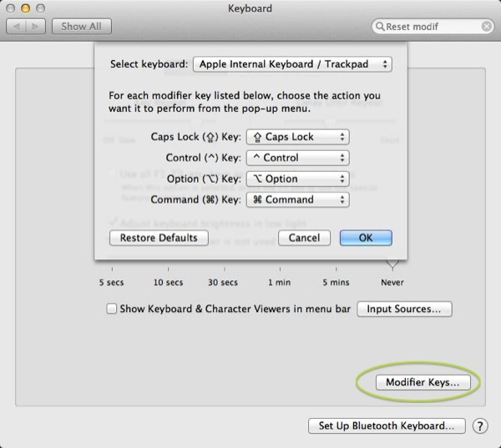Click the Option (⌥) Key label
Image resolution: width=501 pixels, height=448 pixels.
pyautogui.click(x=204, y=179)
